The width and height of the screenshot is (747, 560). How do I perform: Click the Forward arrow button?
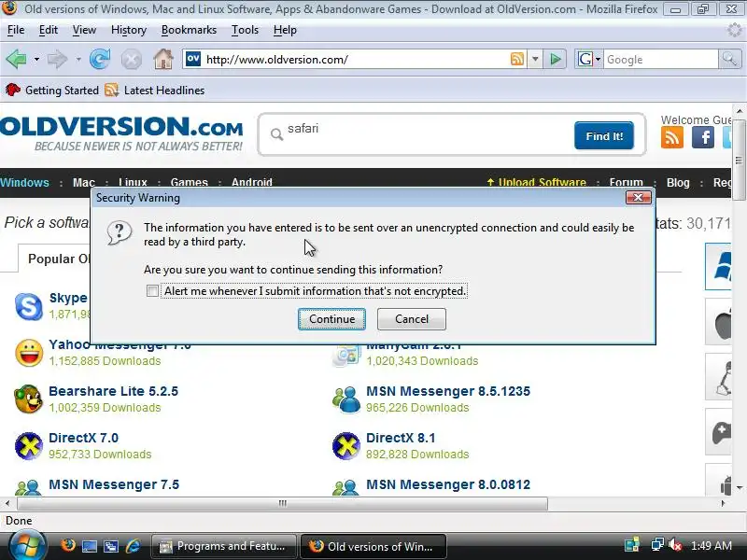pos(57,60)
